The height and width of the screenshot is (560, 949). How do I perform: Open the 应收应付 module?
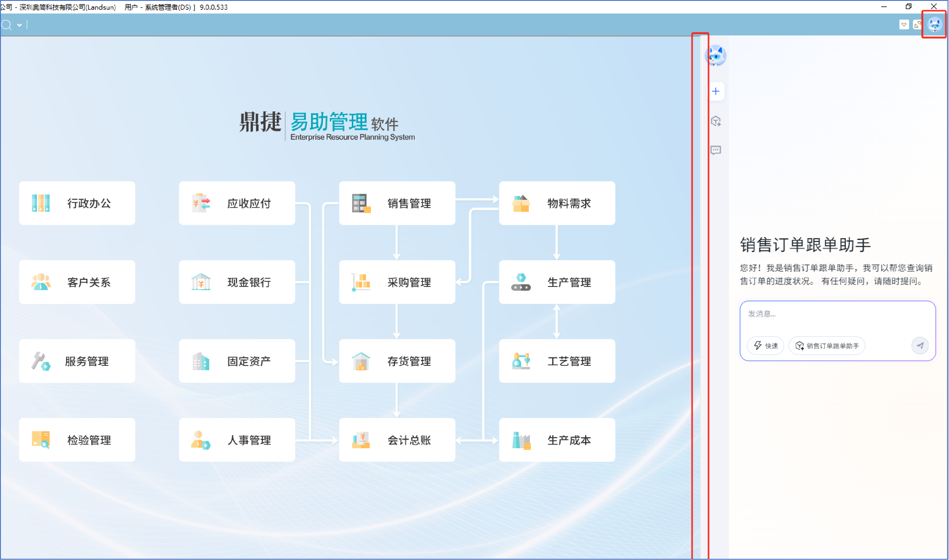pyautogui.click(x=237, y=203)
